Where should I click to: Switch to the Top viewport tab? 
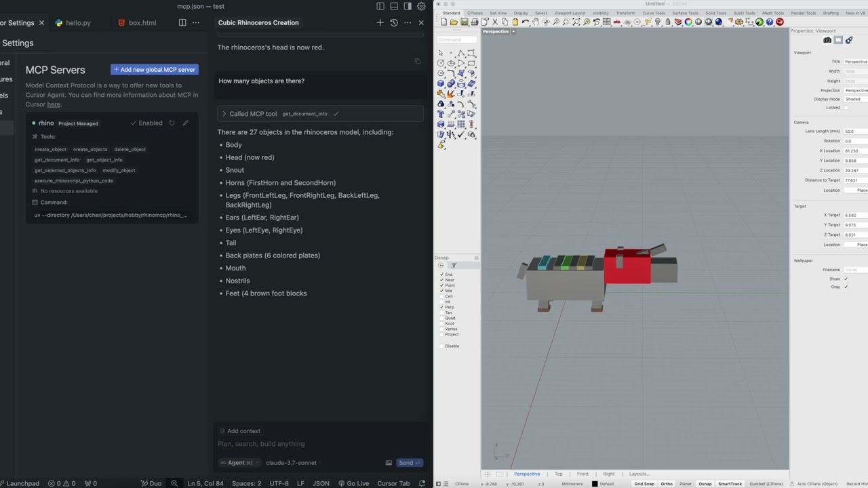point(558,474)
